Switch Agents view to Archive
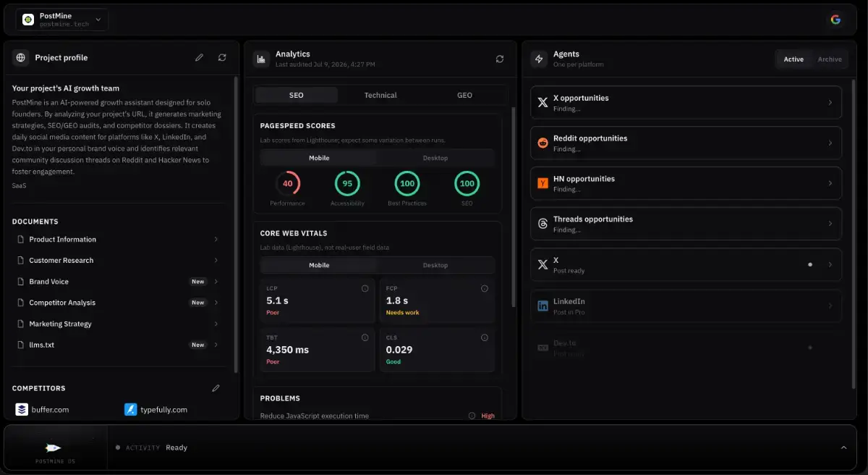 (x=830, y=59)
